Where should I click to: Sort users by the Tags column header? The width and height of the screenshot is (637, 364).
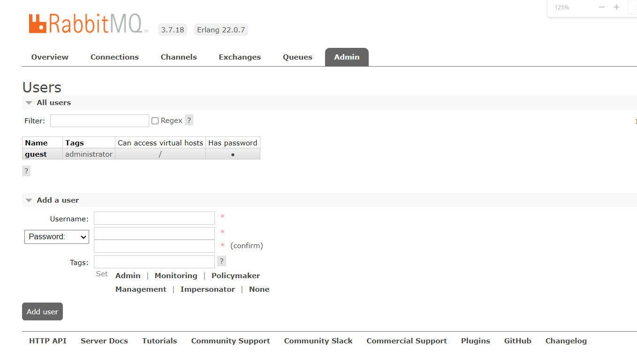coord(75,143)
